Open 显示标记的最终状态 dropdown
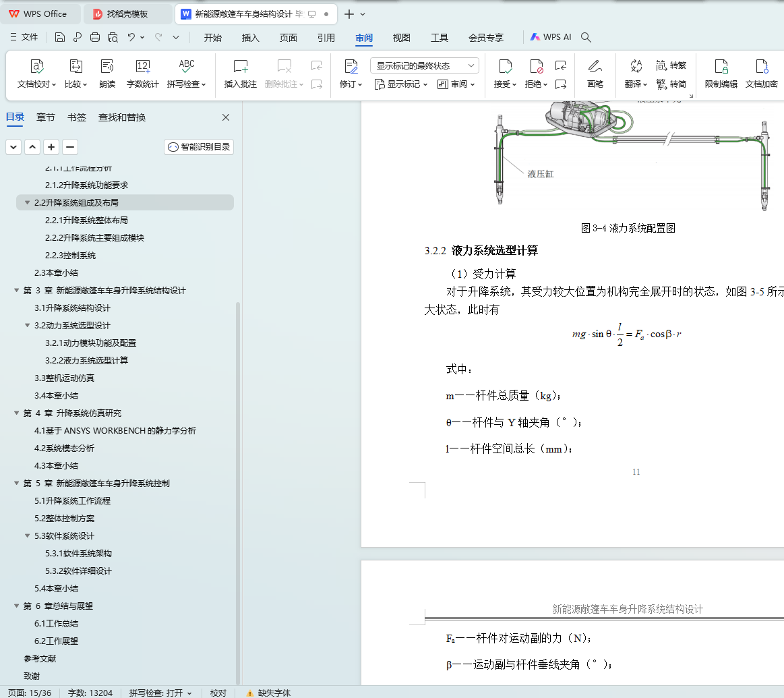 coord(425,65)
